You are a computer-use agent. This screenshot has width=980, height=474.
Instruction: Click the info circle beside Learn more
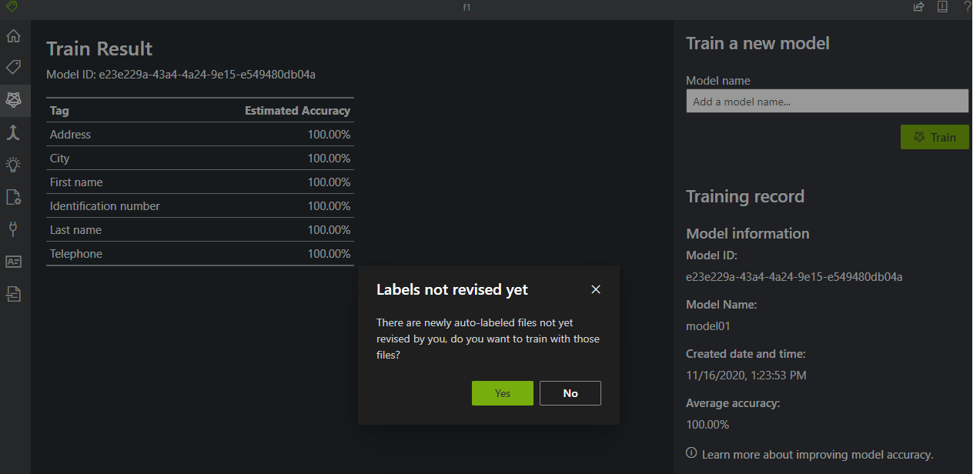click(x=691, y=453)
